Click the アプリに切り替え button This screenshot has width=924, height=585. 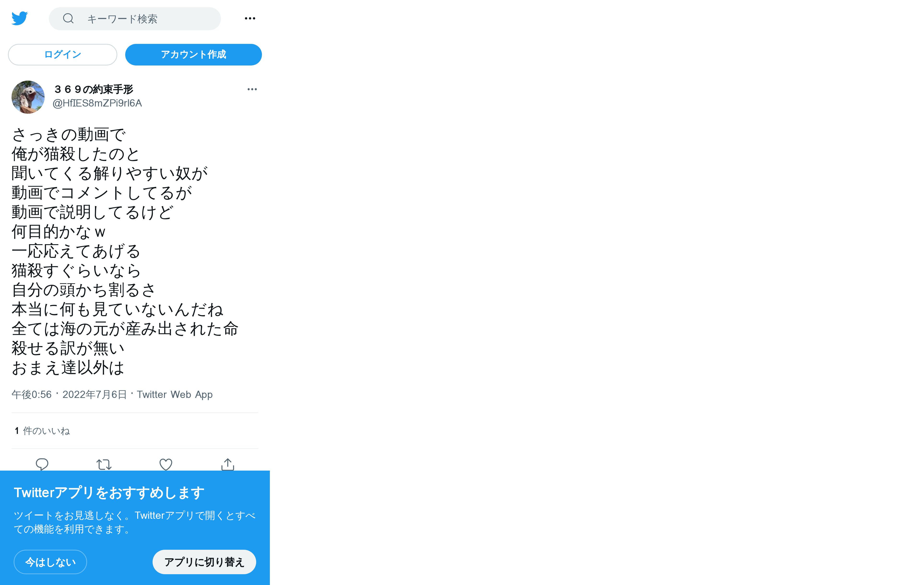204,562
